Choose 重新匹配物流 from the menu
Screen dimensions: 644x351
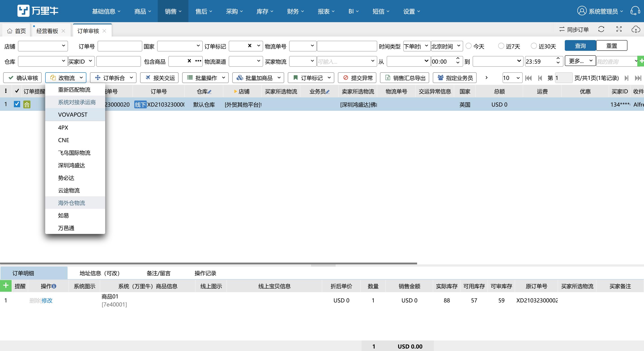click(x=75, y=90)
